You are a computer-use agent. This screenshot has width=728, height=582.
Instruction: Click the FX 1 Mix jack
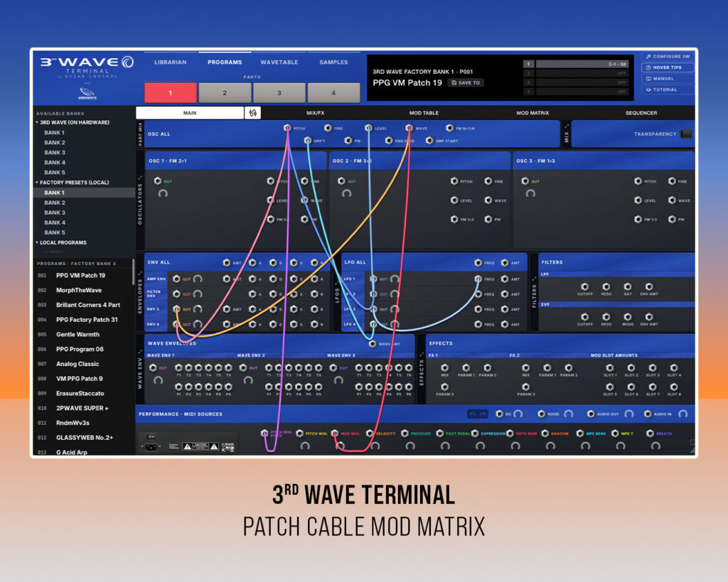[x=444, y=367]
